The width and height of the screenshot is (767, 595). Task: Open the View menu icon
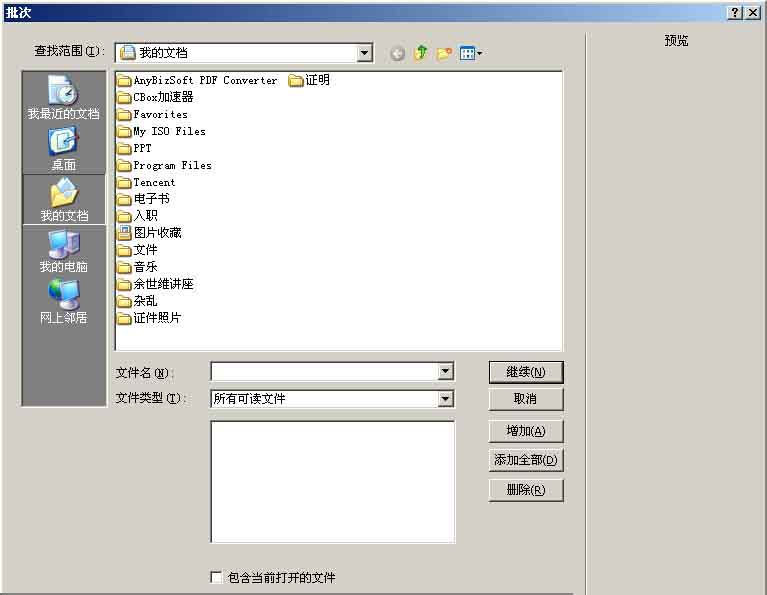tap(470, 53)
